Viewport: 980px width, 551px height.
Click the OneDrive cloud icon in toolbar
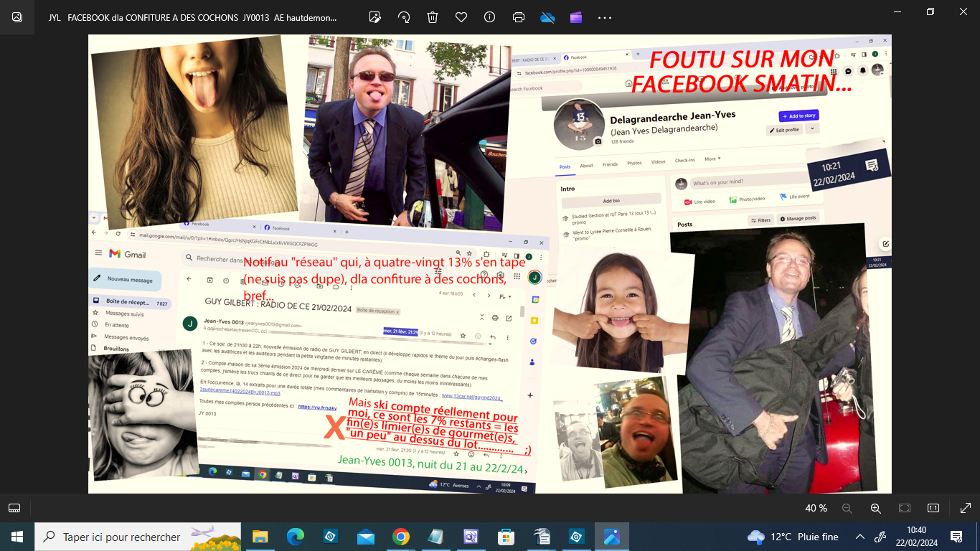click(547, 17)
